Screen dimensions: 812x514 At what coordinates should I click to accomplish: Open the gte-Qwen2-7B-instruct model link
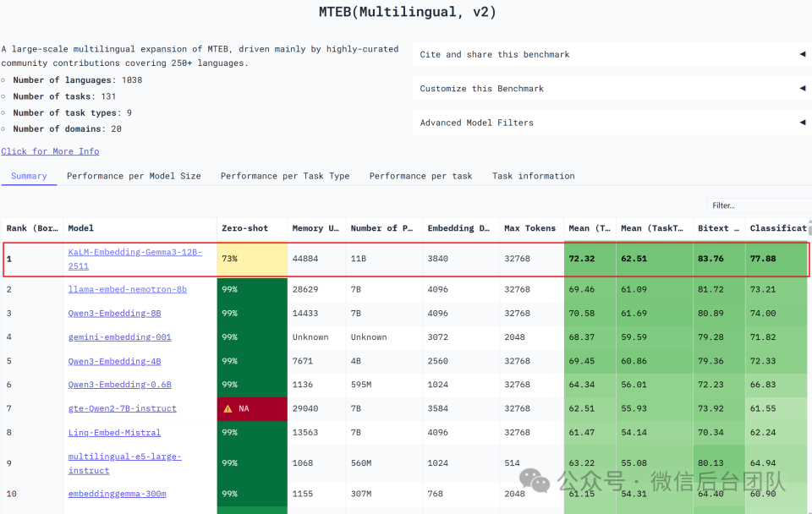122,408
